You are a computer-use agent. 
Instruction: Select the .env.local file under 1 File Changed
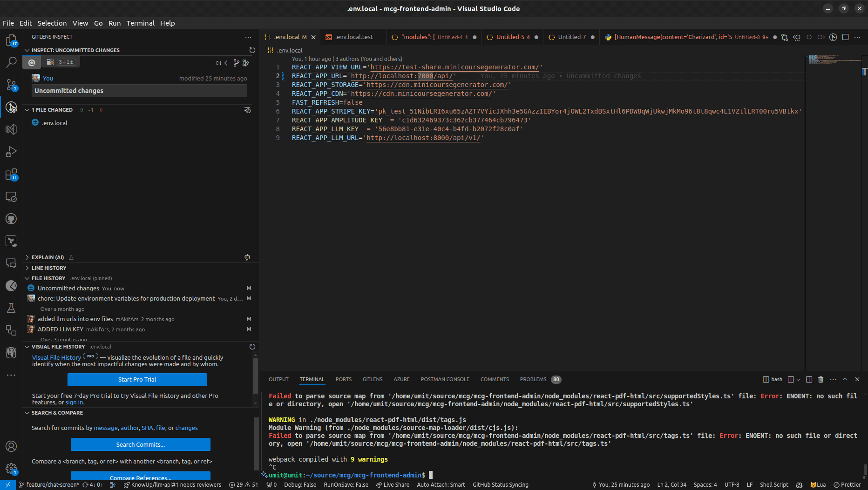click(x=140, y=123)
